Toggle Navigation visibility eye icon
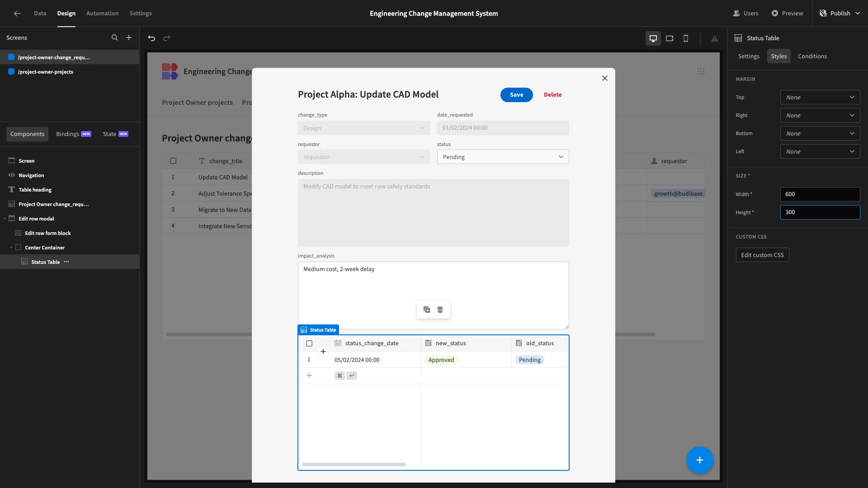Image resolution: width=868 pixels, height=488 pixels. pyautogui.click(x=12, y=175)
